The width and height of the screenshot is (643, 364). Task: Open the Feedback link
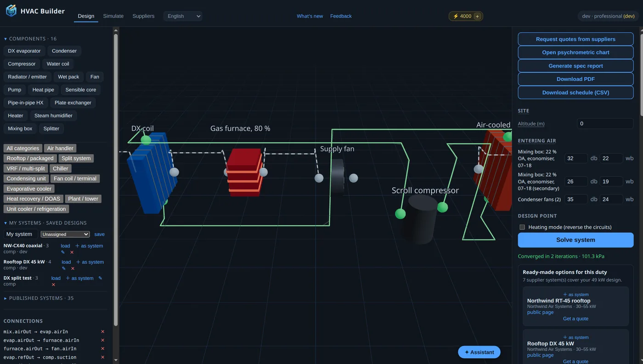(341, 16)
